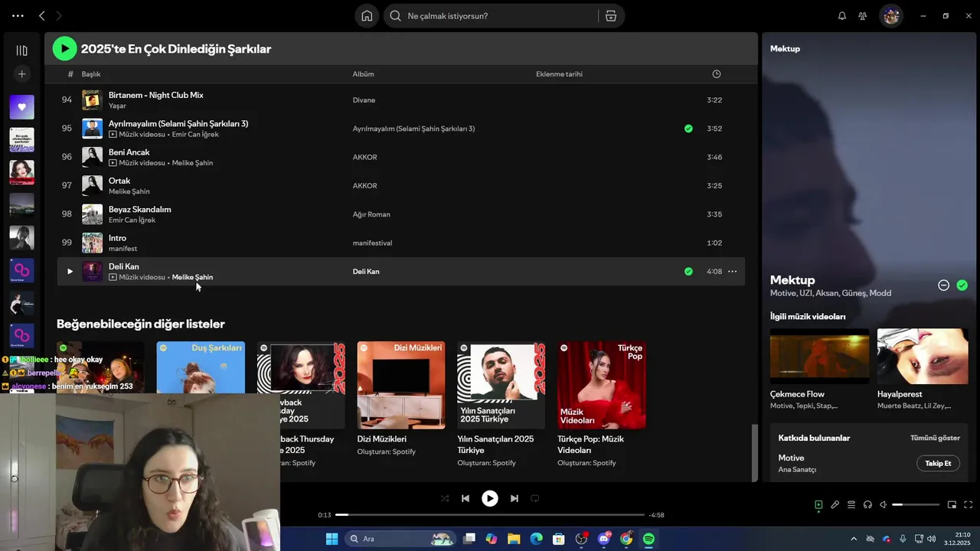Open Ağır Roman album link

pos(371,214)
